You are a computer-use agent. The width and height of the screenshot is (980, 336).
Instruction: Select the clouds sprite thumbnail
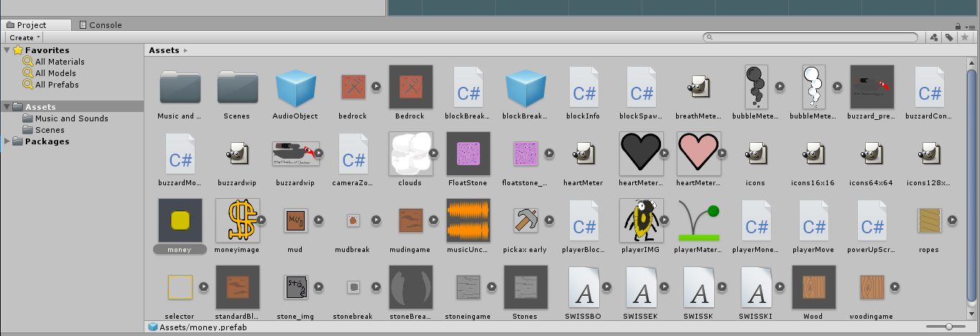410,154
